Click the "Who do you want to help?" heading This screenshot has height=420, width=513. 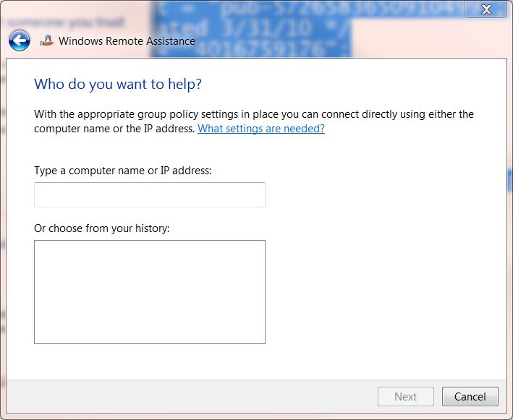coord(118,85)
